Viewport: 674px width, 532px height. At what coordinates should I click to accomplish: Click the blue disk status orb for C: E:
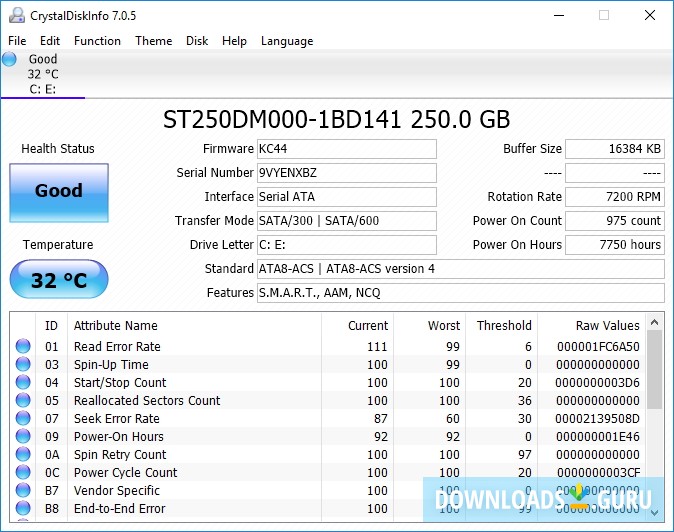pos(10,59)
